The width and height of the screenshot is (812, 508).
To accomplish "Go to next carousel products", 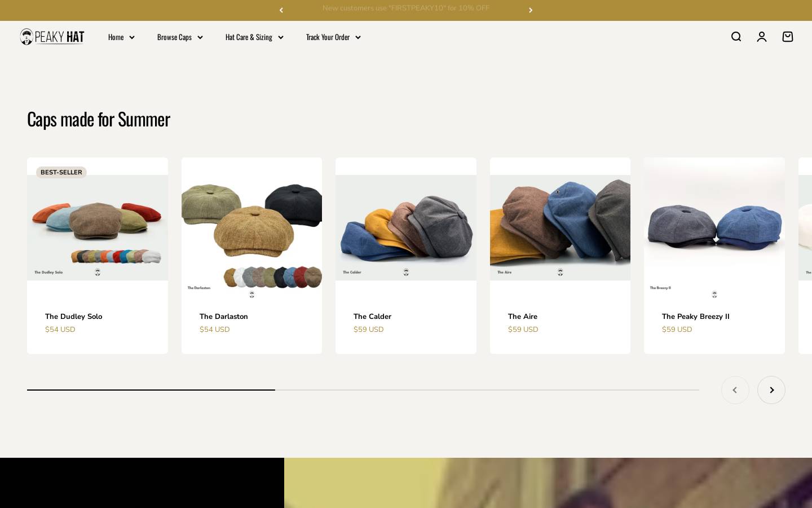I will coord(771,390).
